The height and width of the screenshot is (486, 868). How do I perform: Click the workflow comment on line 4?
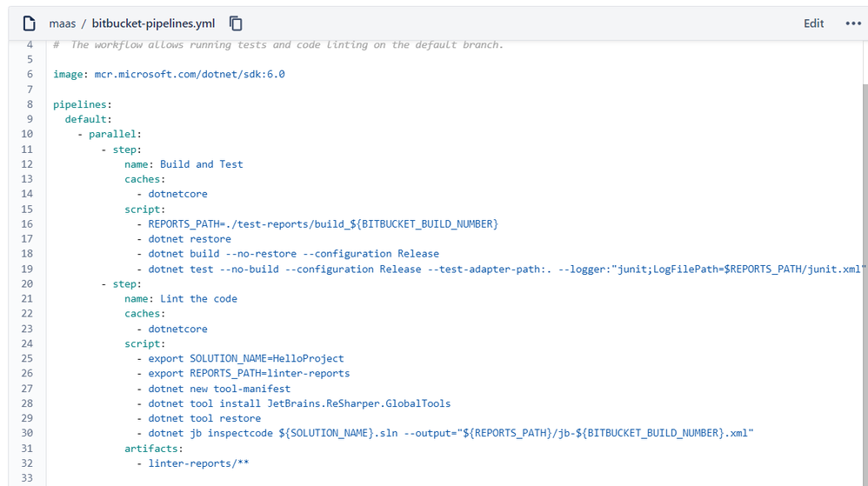tap(278, 45)
